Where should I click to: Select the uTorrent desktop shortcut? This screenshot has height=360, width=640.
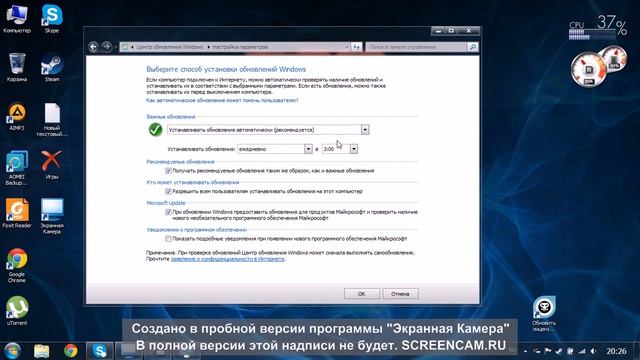click(17, 311)
